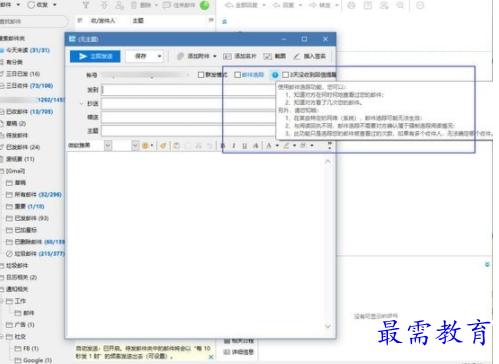Close the auto-send notice with the X
499x364 pixels.
211,357
